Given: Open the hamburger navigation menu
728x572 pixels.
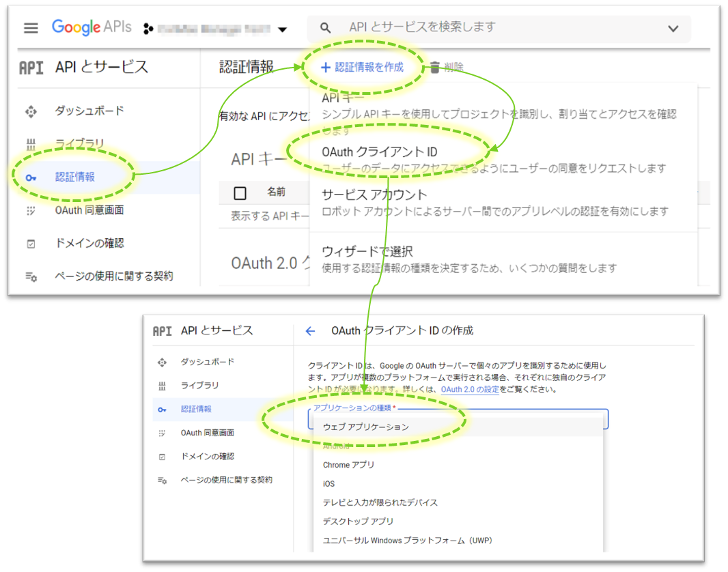Looking at the screenshot, I should click(31, 28).
